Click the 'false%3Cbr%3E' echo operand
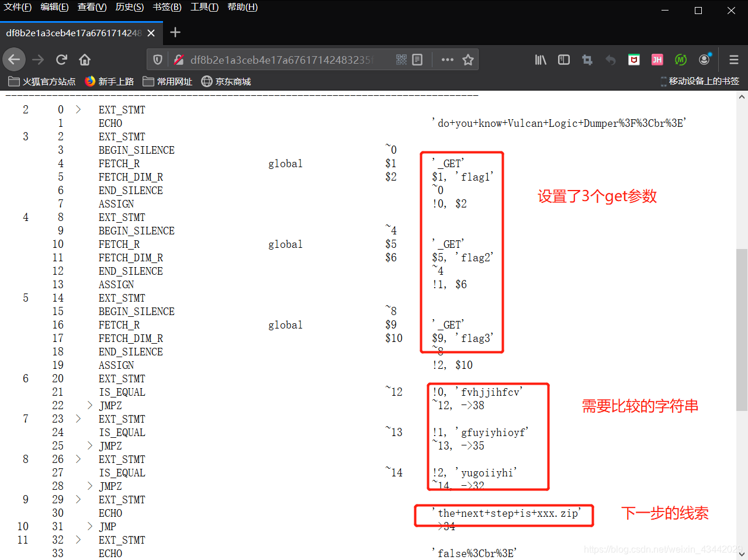The image size is (748, 560). [475, 553]
